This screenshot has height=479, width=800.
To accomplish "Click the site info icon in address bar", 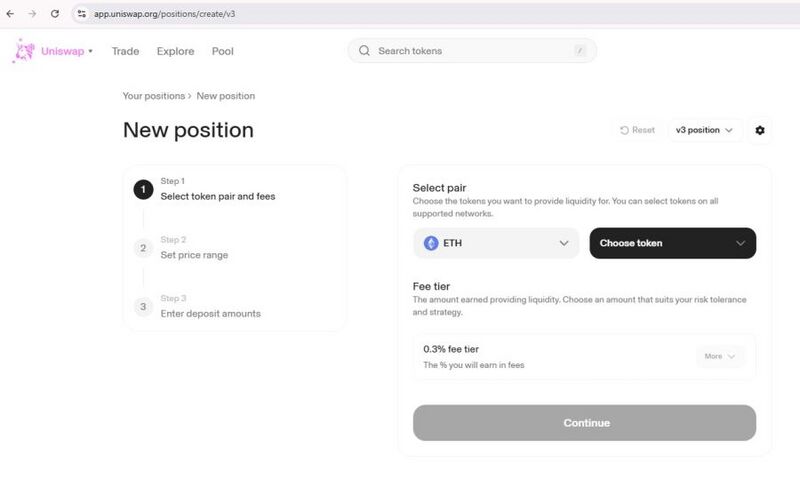I will tap(82, 15).
